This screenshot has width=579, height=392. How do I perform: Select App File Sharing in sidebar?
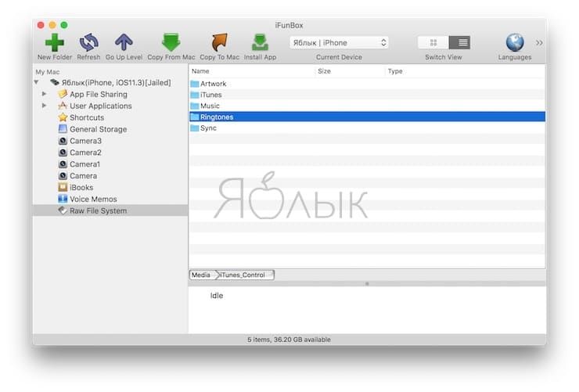pyautogui.click(x=99, y=95)
